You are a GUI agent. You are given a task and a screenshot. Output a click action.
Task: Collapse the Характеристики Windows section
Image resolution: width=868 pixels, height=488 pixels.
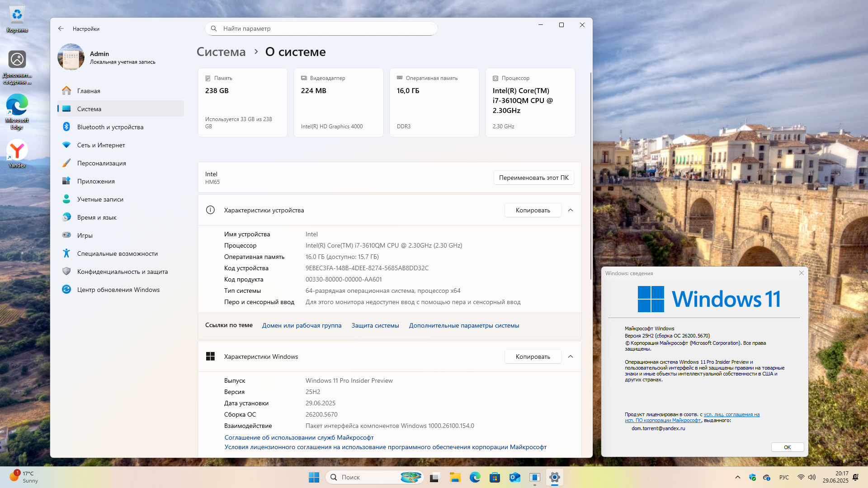click(x=571, y=357)
